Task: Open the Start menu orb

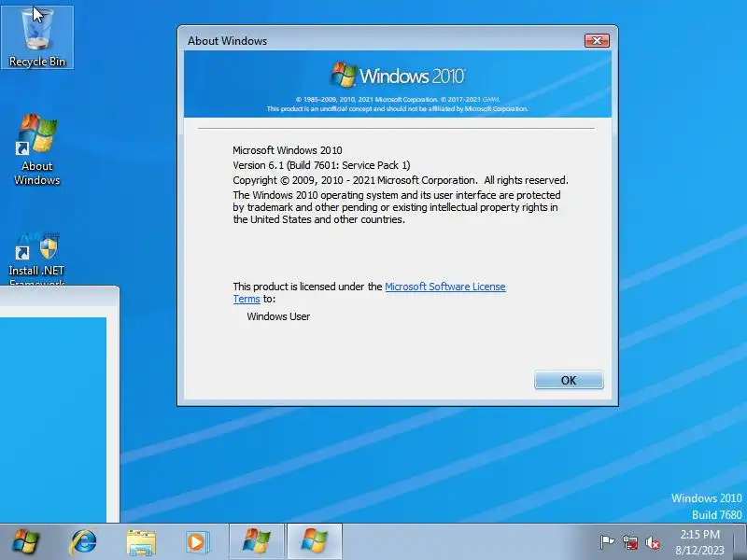Action: [26, 542]
